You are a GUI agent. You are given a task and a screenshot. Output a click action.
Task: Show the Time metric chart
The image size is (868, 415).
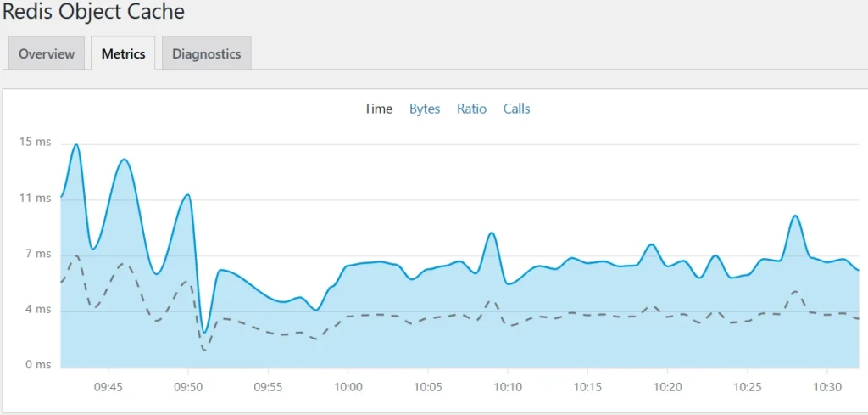tap(378, 109)
